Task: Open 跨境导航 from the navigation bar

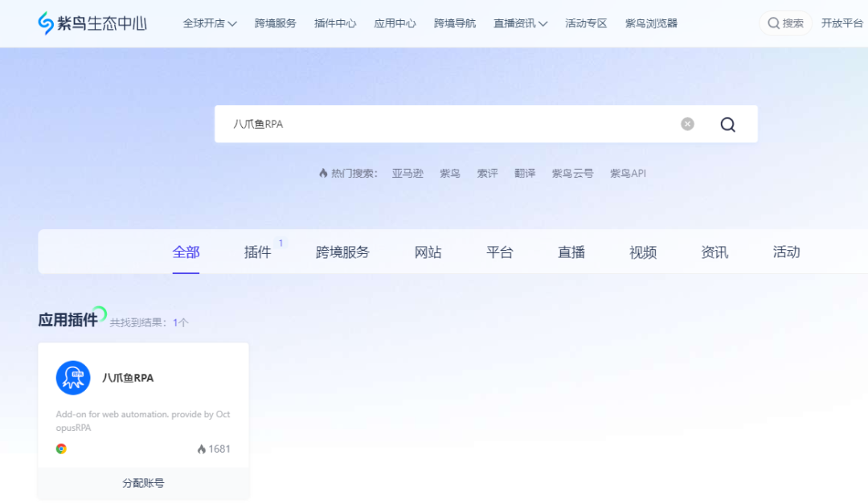Action: click(x=455, y=23)
